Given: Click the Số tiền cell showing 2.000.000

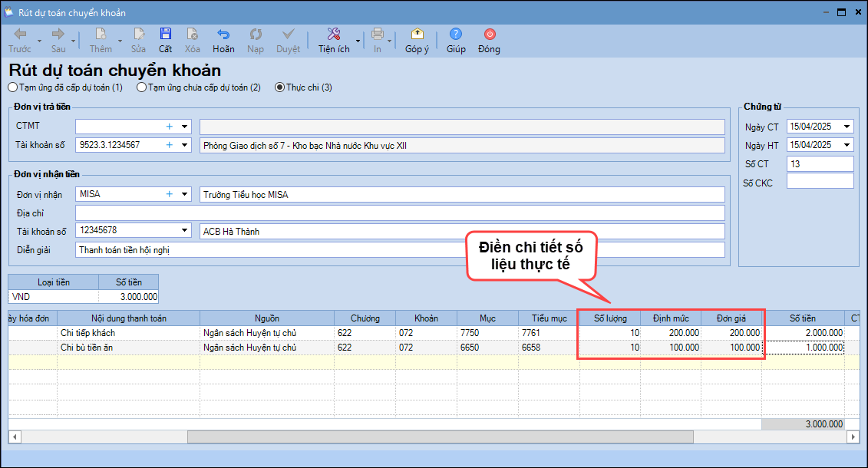Looking at the screenshot, I should [803, 333].
